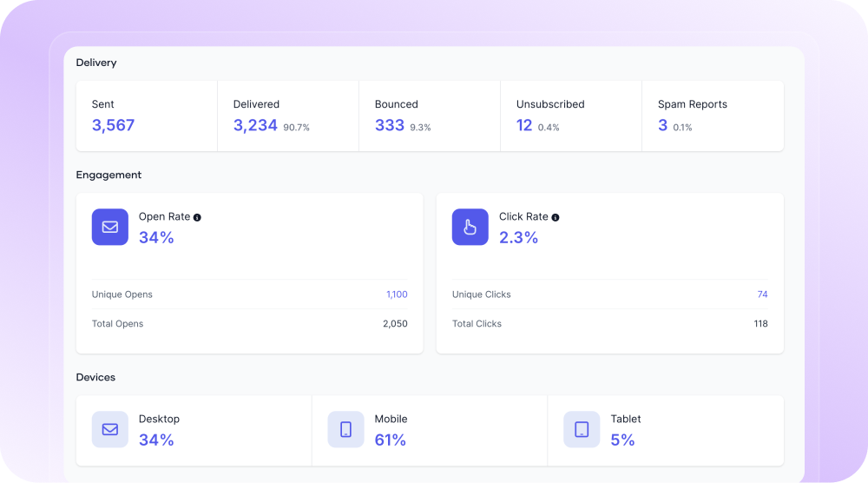Click the Devices section heading
This screenshot has width=868, height=483.
(x=95, y=377)
